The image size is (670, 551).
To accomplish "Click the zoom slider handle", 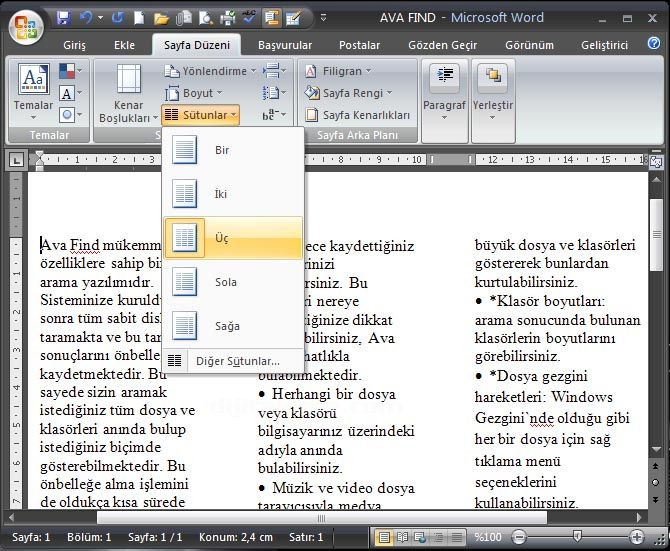I will tap(577, 536).
